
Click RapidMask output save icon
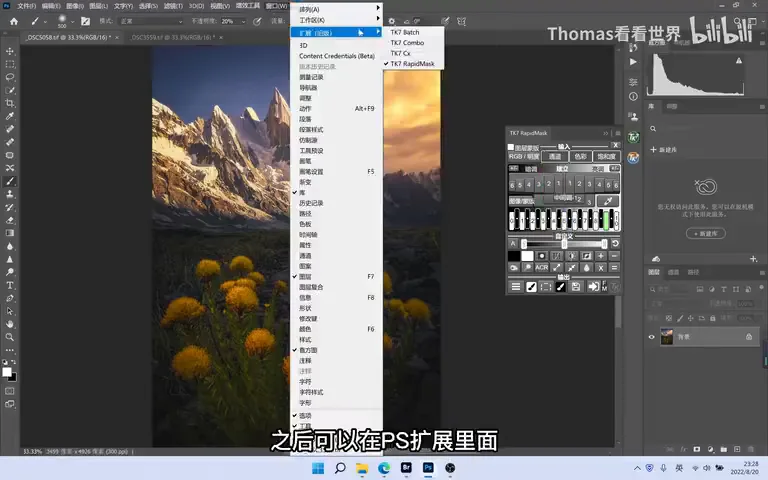pyautogui.click(x=576, y=287)
